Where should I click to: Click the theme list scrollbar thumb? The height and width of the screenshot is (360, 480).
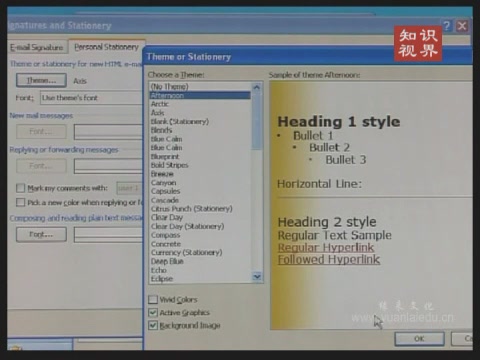click(257, 120)
